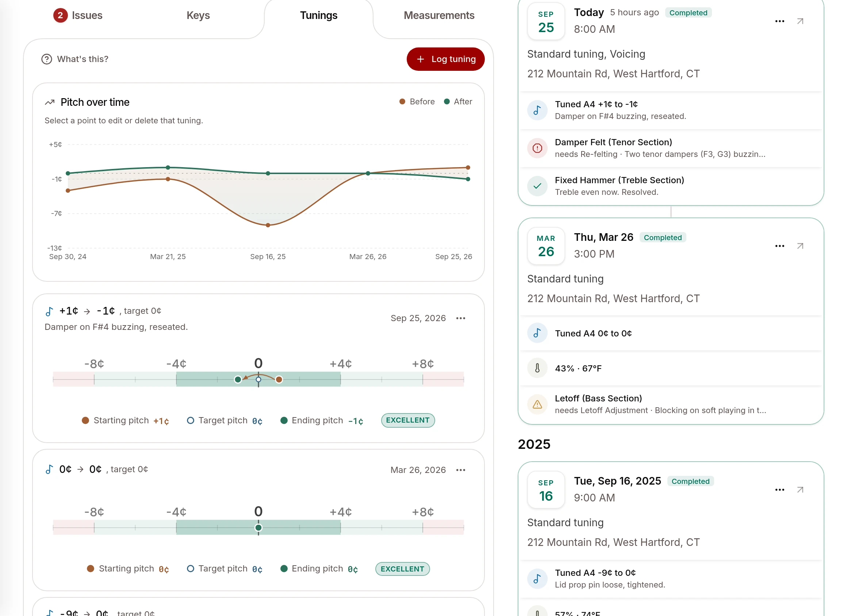
Task: Click the Before legend dot
Action: tap(402, 101)
